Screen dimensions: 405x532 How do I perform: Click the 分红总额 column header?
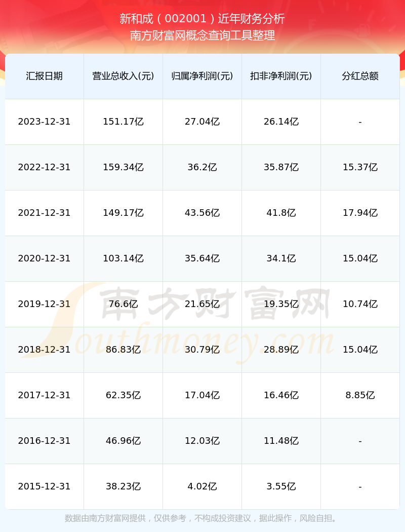click(x=360, y=76)
